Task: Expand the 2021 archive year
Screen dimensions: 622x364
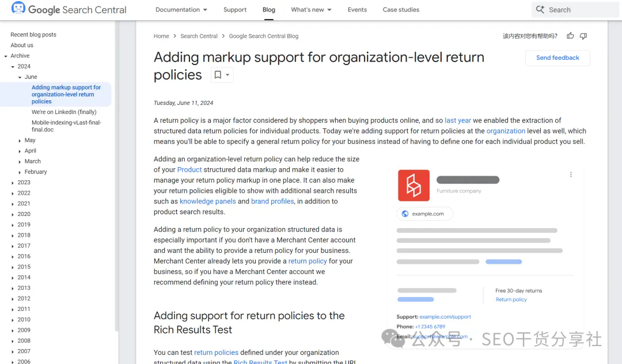Action: pyautogui.click(x=13, y=204)
